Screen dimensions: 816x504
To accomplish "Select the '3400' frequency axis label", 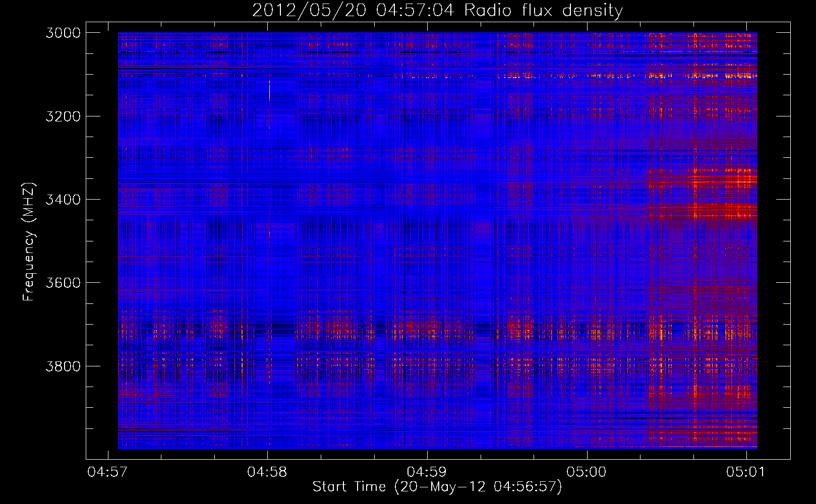I will click(x=63, y=200).
